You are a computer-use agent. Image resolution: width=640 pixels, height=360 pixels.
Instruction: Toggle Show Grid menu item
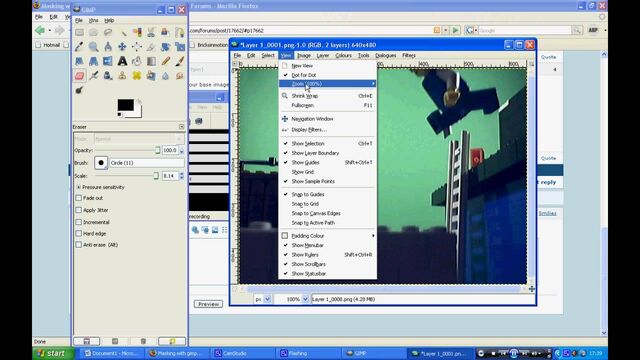pos(327,172)
